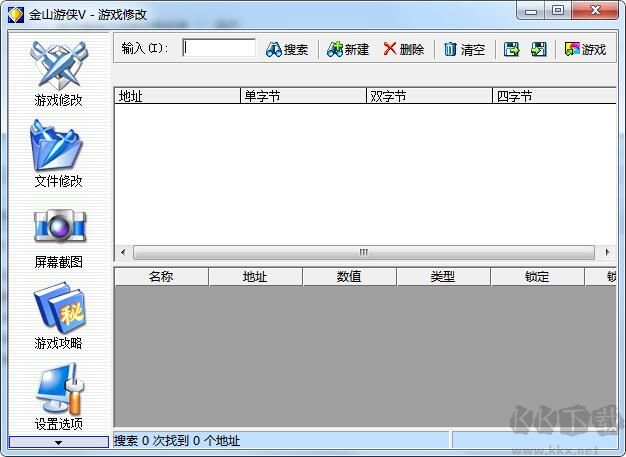Screen dimensions: 626x457
Task: Open the 游戏修改 sidebar section
Action: click(x=58, y=73)
